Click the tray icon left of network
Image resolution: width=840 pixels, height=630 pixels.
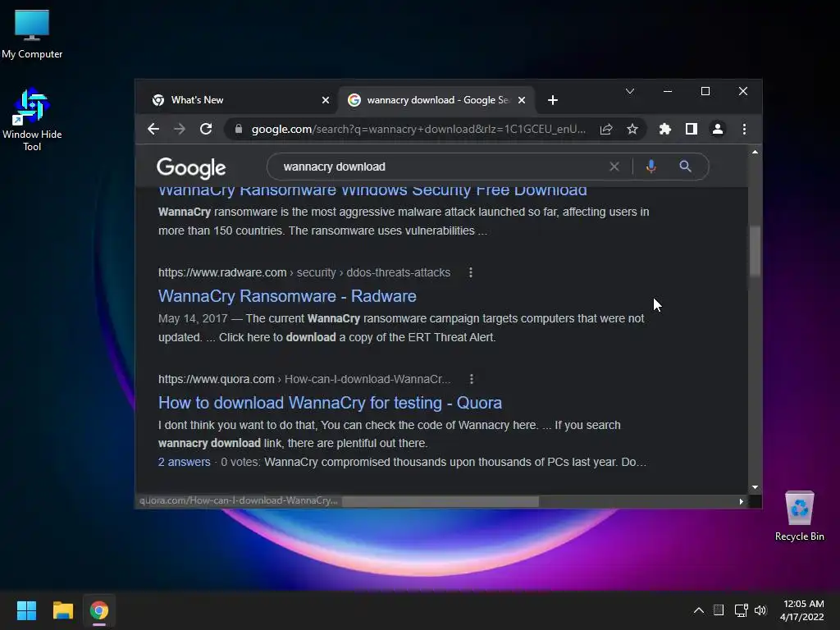719,610
